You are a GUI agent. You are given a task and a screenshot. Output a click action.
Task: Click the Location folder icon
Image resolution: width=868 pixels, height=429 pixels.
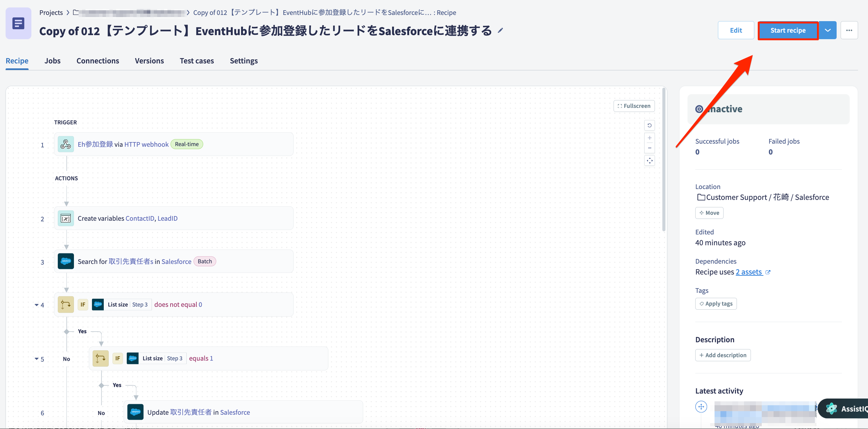(x=701, y=197)
